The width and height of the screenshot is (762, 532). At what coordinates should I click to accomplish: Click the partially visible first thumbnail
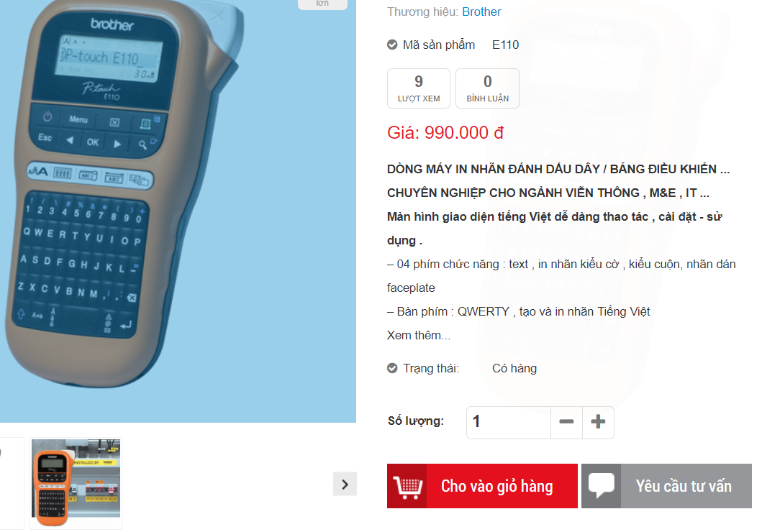click(x=12, y=483)
